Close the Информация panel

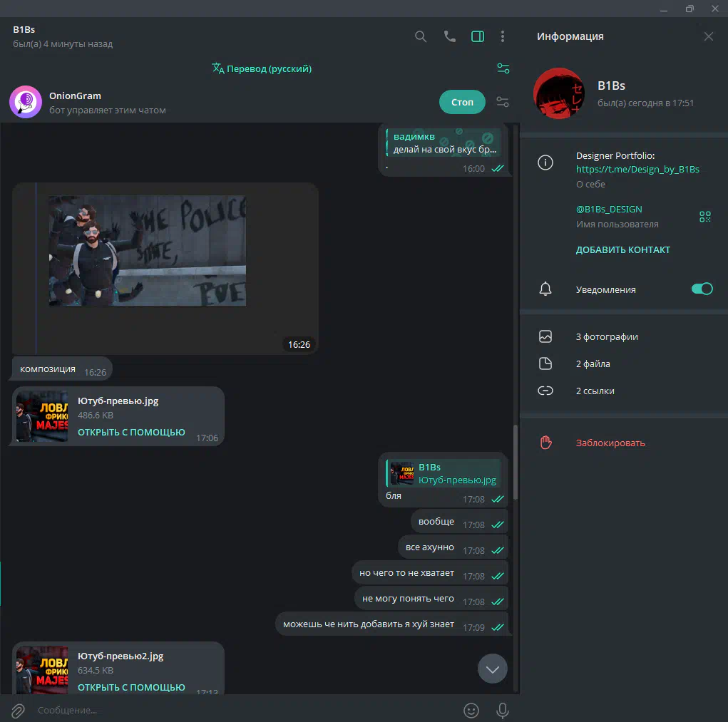coord(708,36)
